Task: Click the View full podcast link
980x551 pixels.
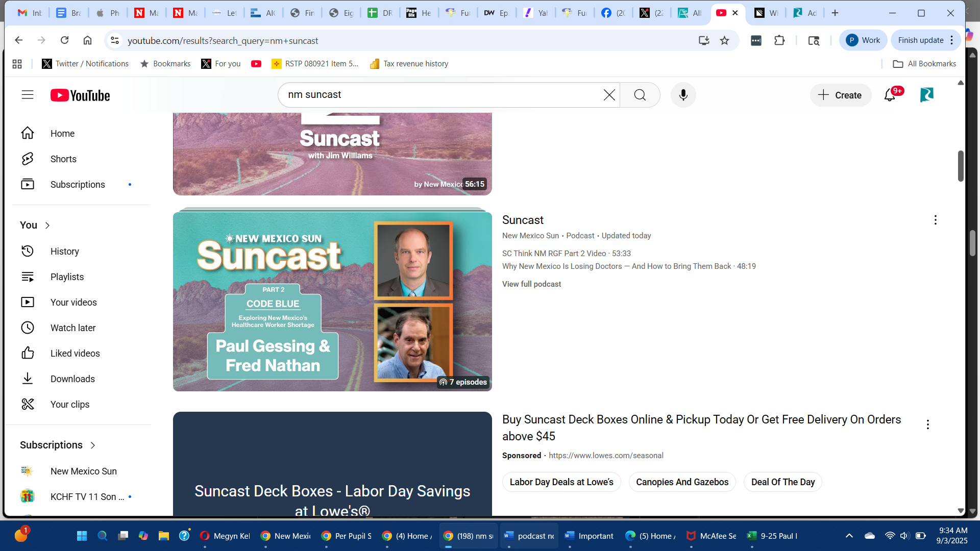Action: 531,284
